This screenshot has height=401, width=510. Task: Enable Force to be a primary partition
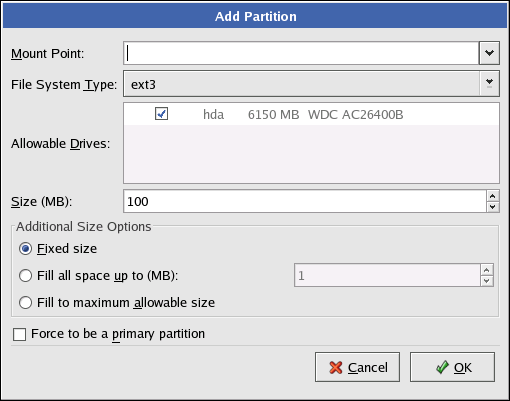coord(19,334)
